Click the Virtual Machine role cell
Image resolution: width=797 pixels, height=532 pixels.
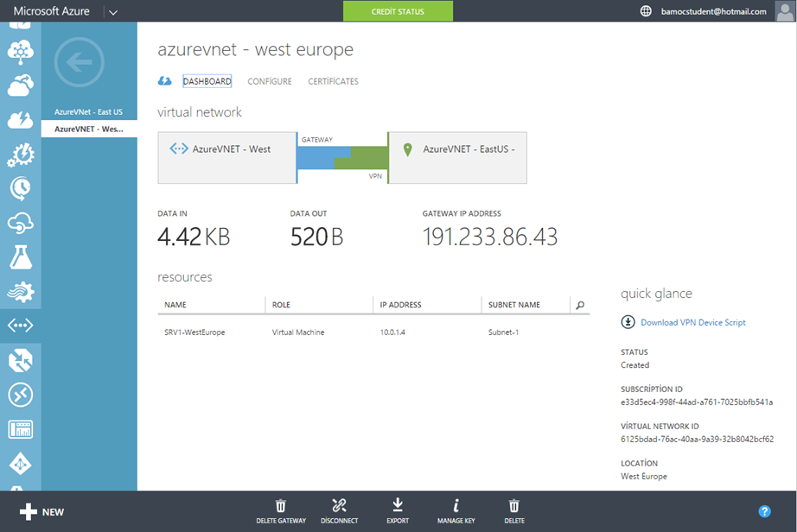point(298,332)
